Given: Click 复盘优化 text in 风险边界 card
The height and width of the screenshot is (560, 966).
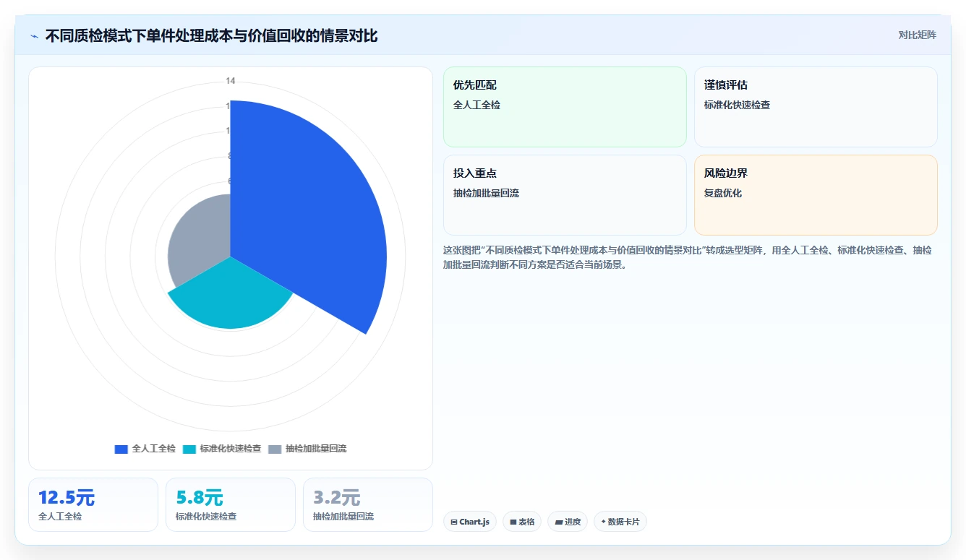Looking at the screenshot, I should click(x=723, y=193).
